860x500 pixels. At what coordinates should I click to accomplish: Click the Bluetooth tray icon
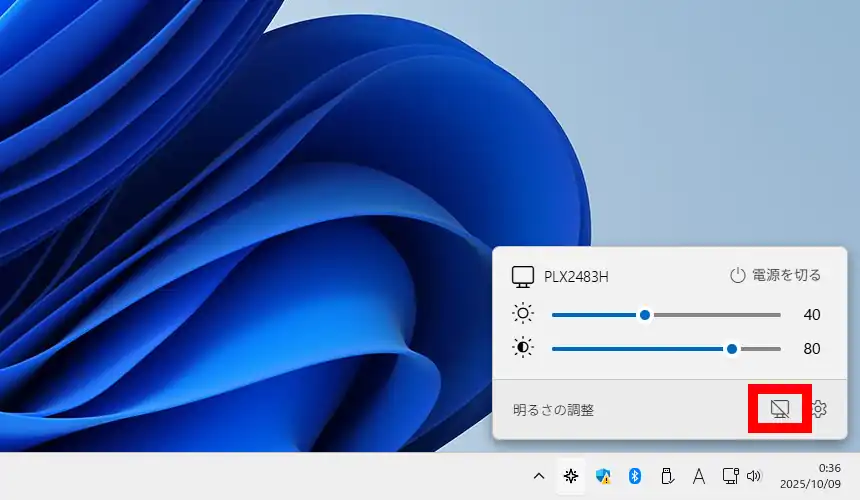[634, 476]
